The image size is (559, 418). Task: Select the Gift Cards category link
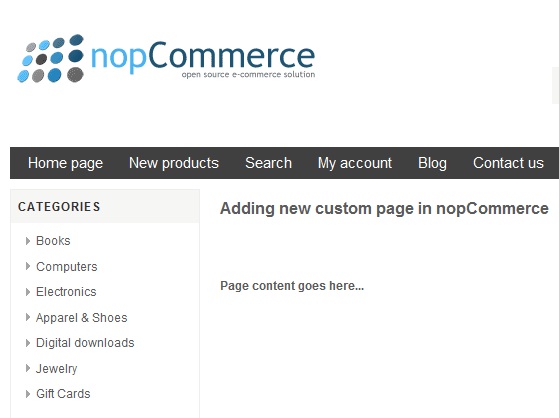tap(63, 394)
